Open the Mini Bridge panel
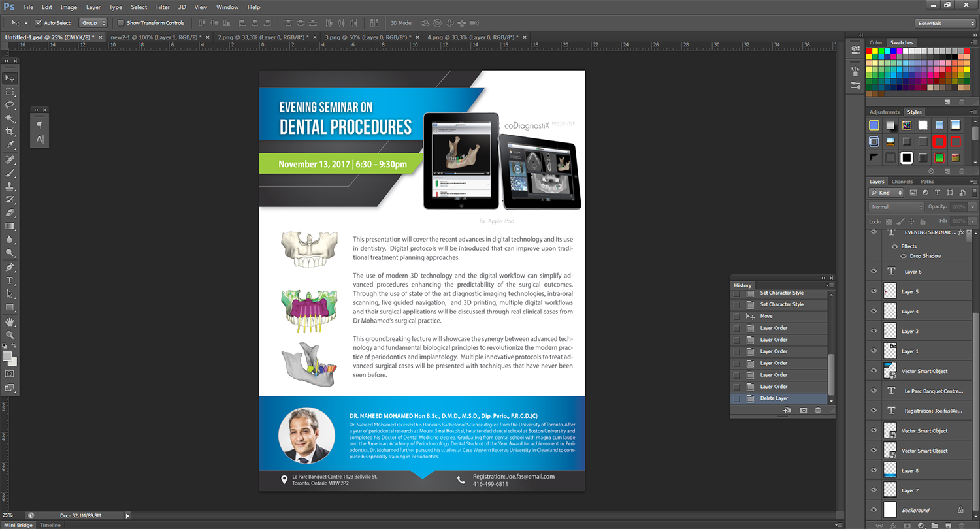 point(17,525)
